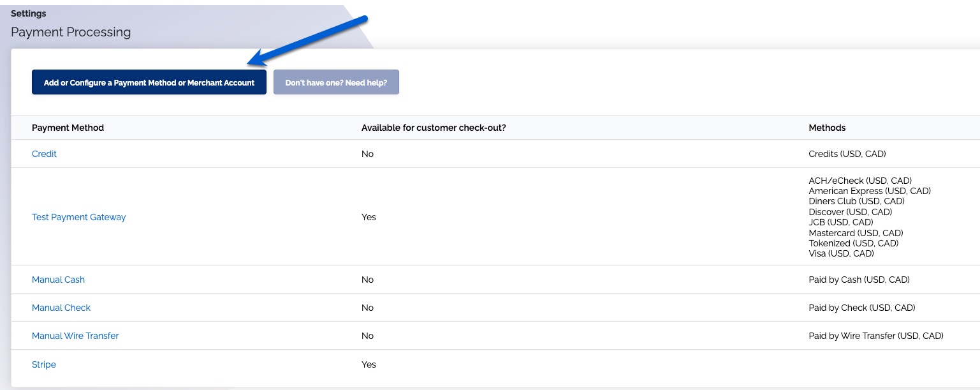Select the "No" value in Manual Check row
980x390 pixels.
point(367,308)
